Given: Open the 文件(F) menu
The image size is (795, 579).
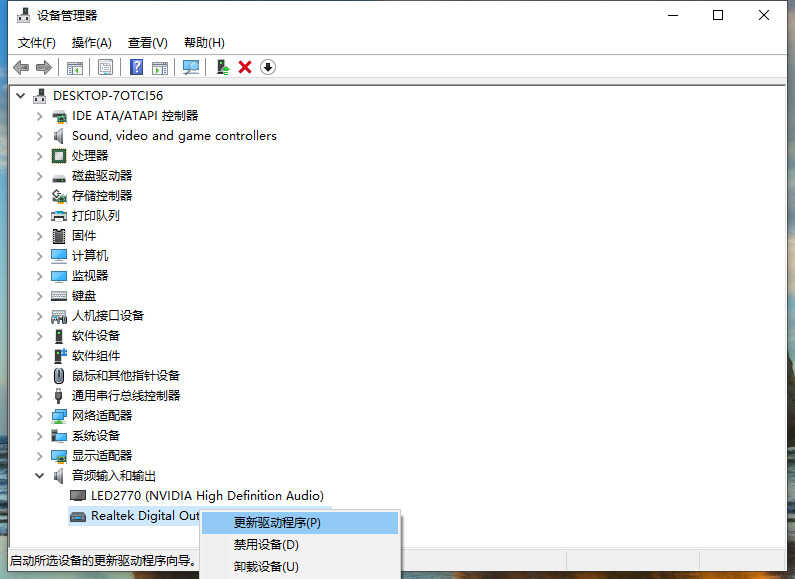Looking at the screenshot, I should click(37, 43).
